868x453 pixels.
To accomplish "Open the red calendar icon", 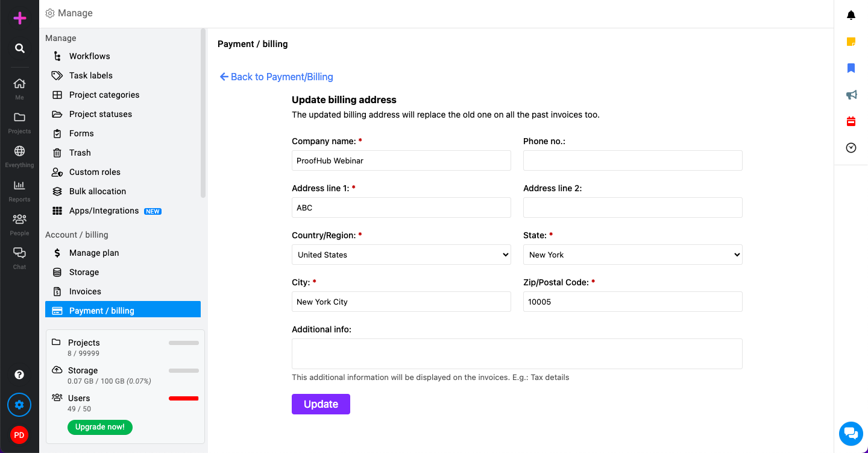I will coord(851,121).
